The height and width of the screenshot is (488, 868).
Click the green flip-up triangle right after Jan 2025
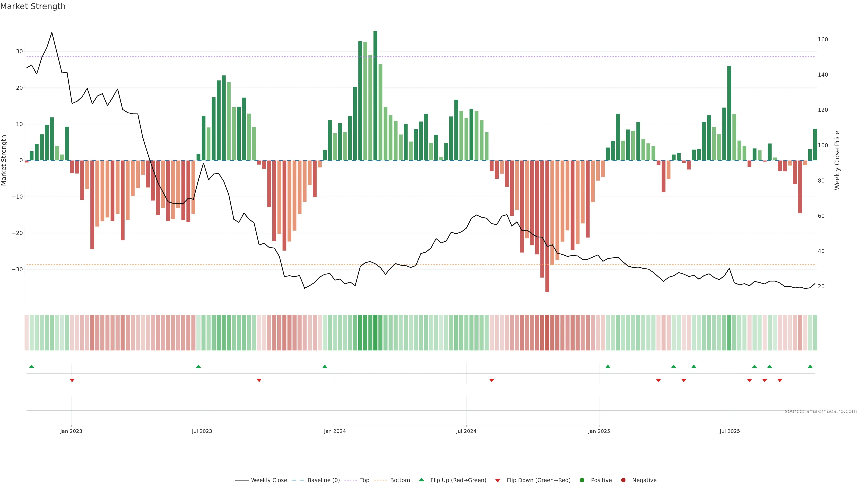pyautogui.click(x=608, y=366)
